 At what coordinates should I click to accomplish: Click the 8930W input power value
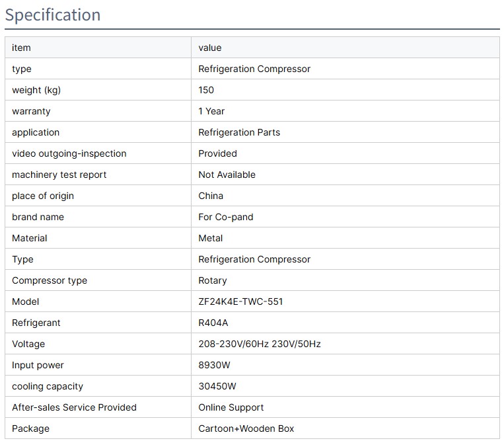coord(214,365)
